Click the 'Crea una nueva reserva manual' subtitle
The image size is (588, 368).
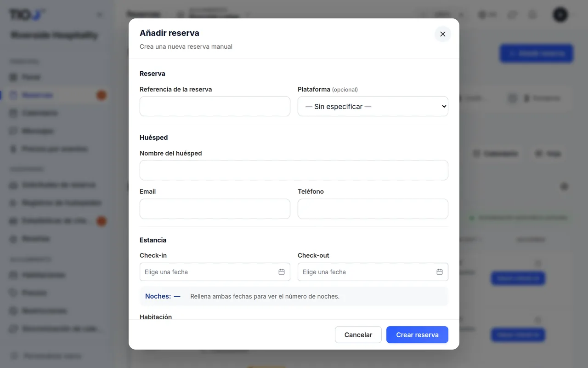point(186,46)
